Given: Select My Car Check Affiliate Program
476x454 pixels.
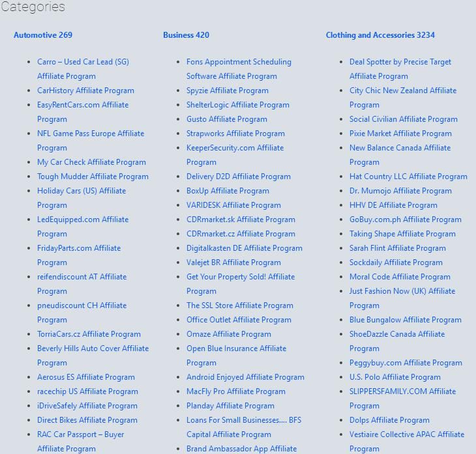Looking at the screenshot, I should point(91,162).
